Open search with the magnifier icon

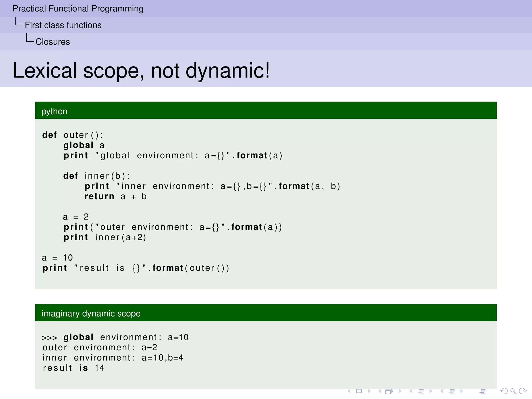point(513,391)
